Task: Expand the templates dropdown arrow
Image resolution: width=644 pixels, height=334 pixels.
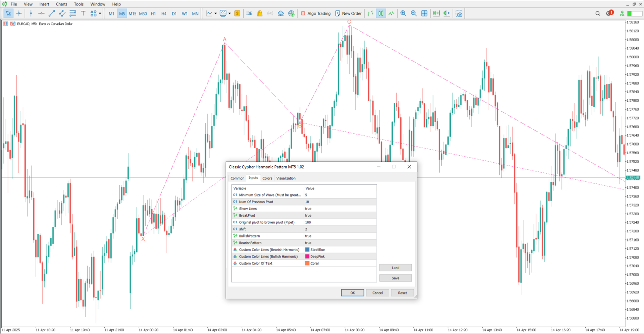Action: (x=230, y=13)
